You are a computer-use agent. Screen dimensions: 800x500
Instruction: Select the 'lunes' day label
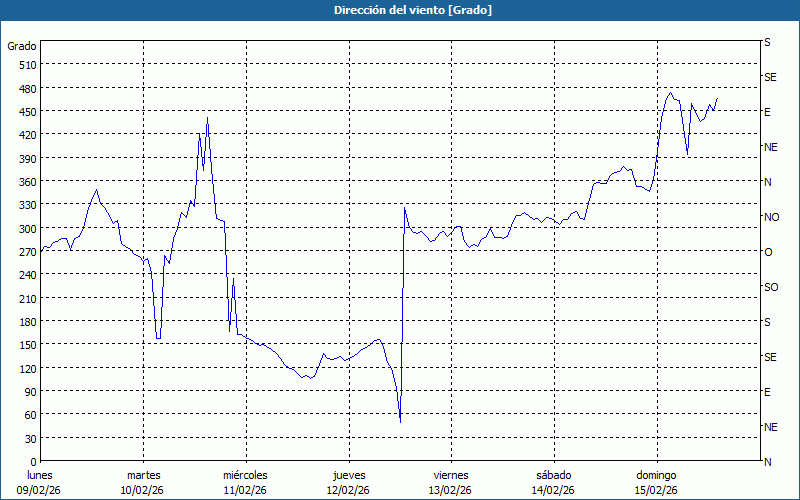[40, 474]
